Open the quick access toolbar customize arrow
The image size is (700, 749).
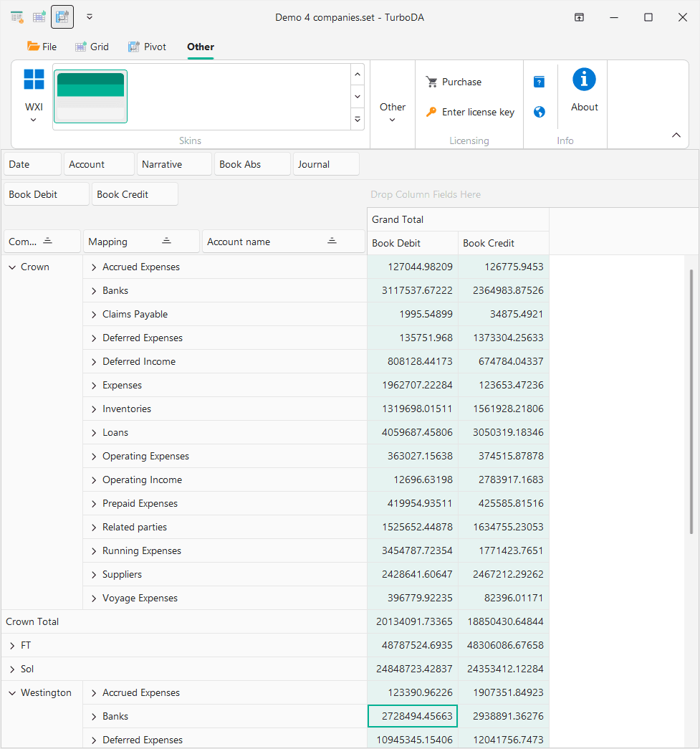pyautogui.click(x=90, y=17)
